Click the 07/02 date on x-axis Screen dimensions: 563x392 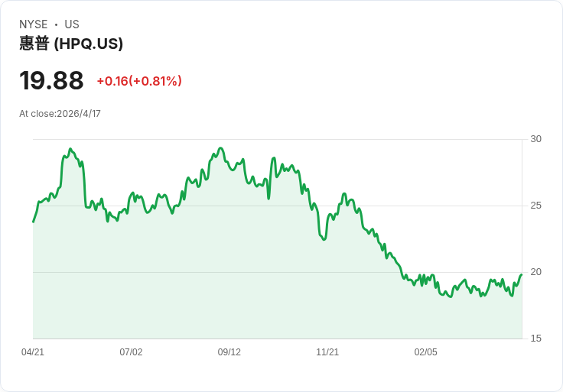pos(131,352)
